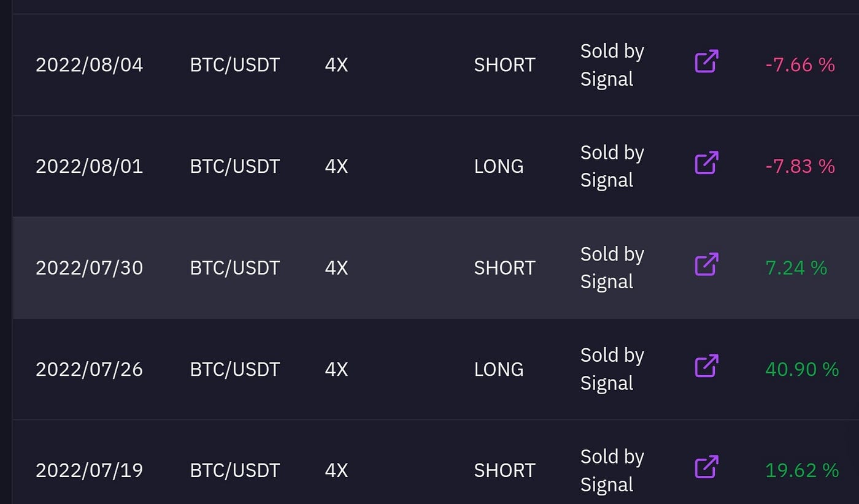859x504 pixels.
Task: Click the -7.66 % loss value
Action: tap(800, 65)
